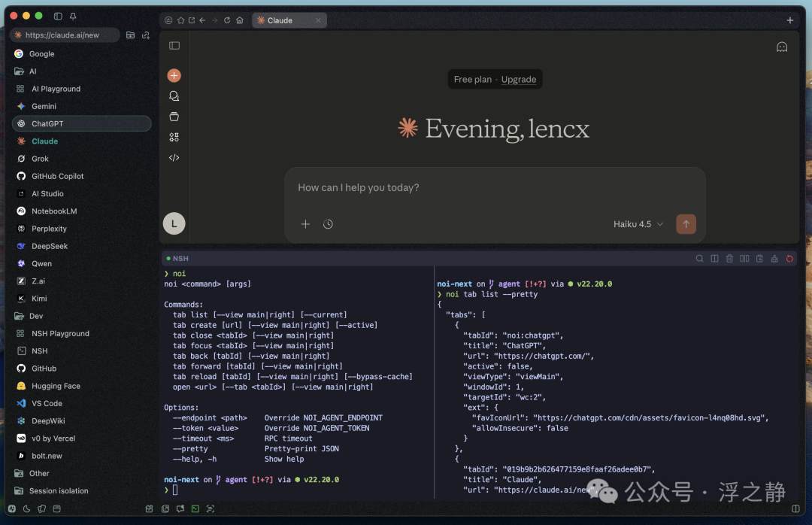
Task: Clear the terminal with the broom icon
Action: point(774,259)
